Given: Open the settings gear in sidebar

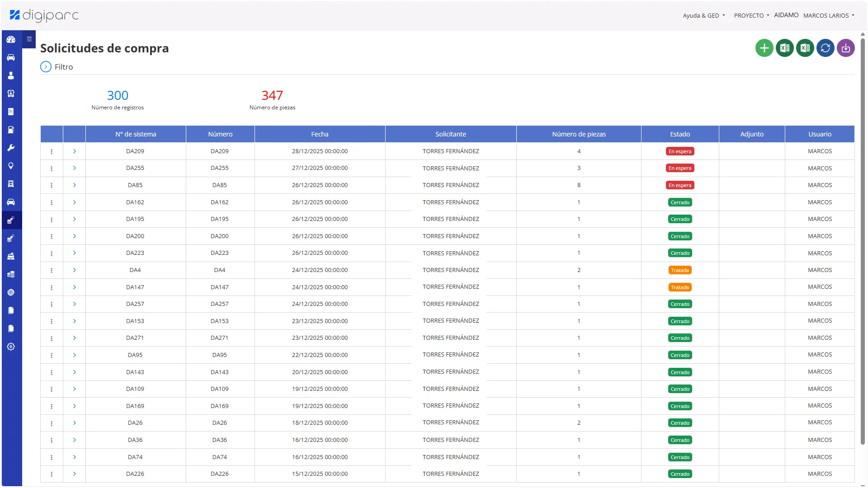Looking at the screenshot, I should point(11,347).
